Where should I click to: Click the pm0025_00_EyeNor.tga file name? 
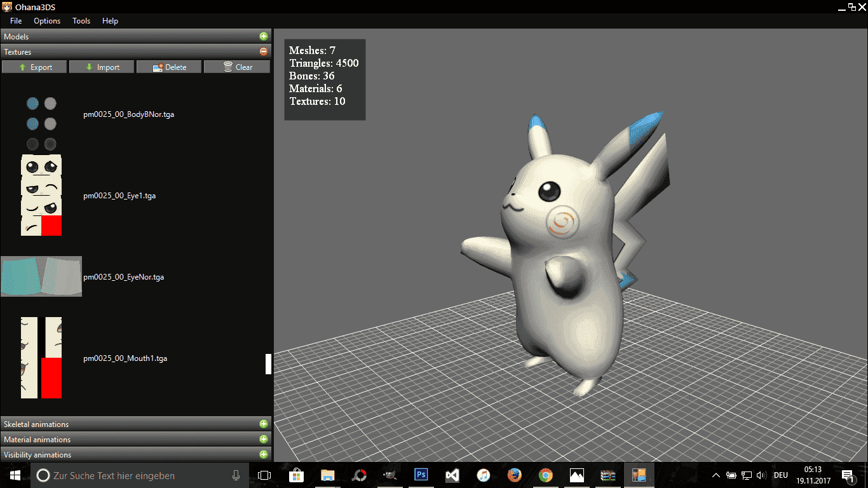[124, 277]
